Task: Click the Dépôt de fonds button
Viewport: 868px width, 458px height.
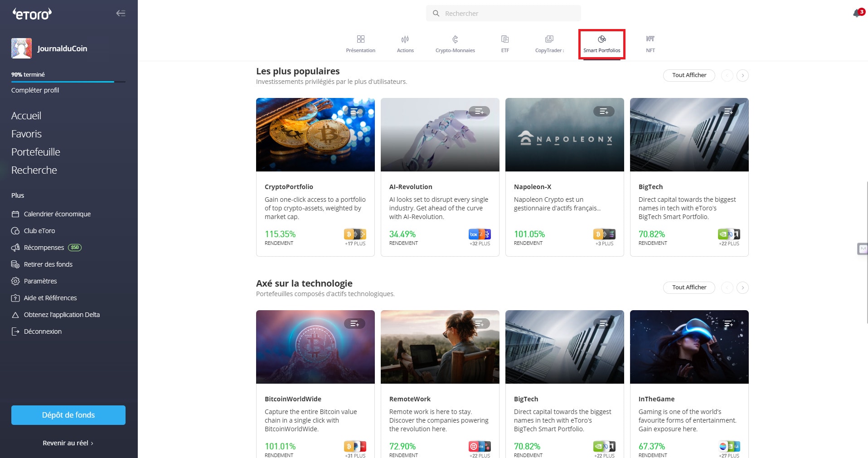Action: [x=68, y=415]
